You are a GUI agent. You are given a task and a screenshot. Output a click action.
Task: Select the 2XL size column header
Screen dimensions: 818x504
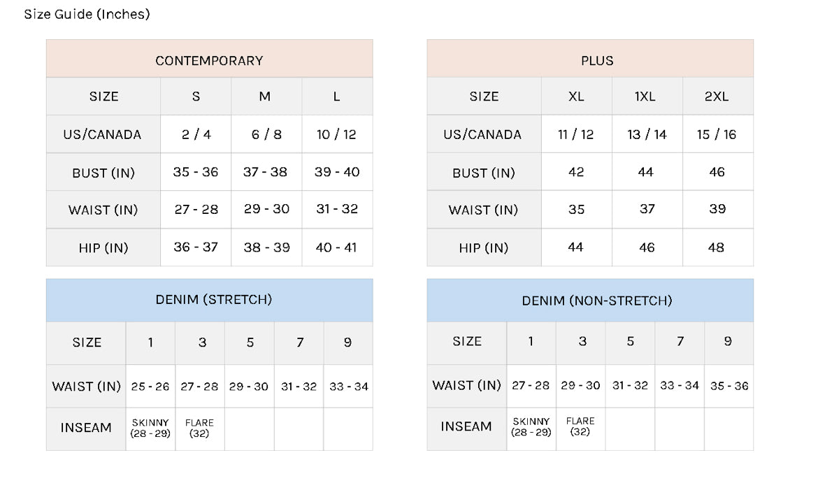pyautogui.click(x=717, y=96)
